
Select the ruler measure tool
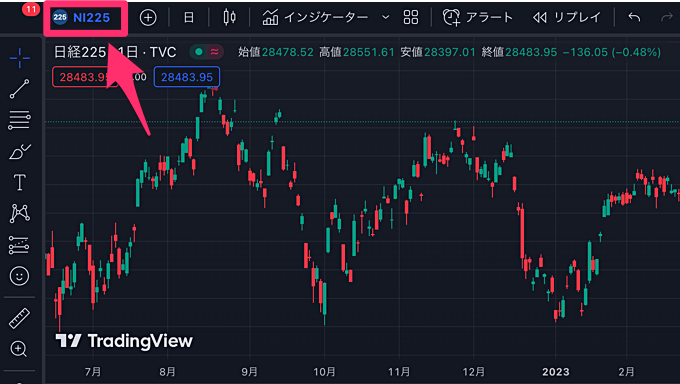click(x=20, y=318)
